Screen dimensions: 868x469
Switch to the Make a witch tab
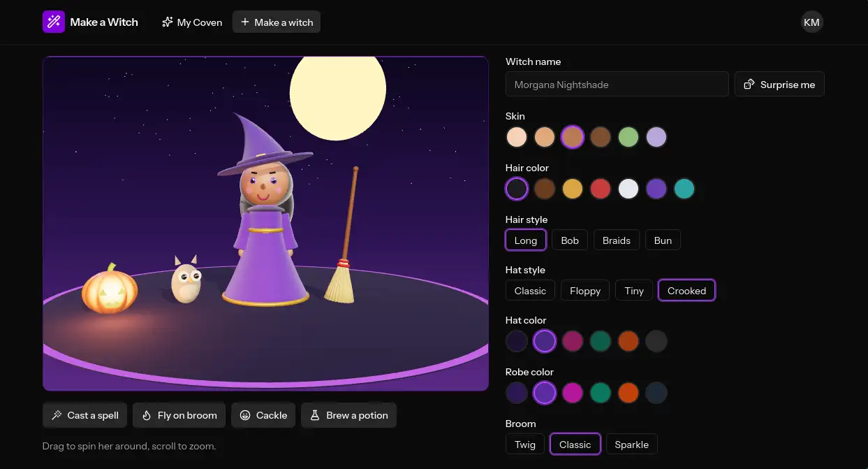[x=277, y=22]
